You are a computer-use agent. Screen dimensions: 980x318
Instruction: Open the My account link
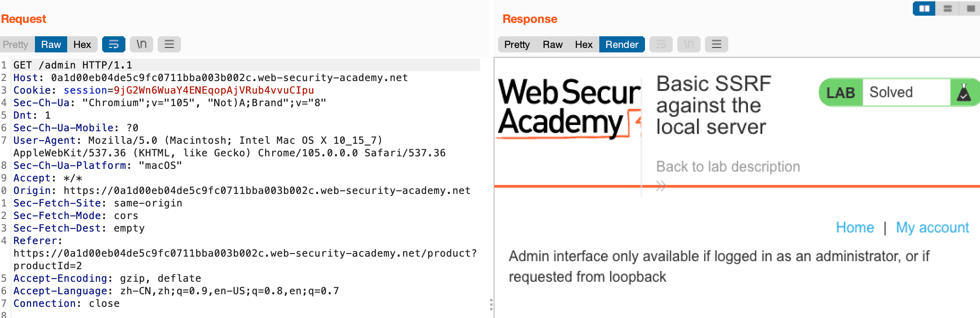coord(932,228)
